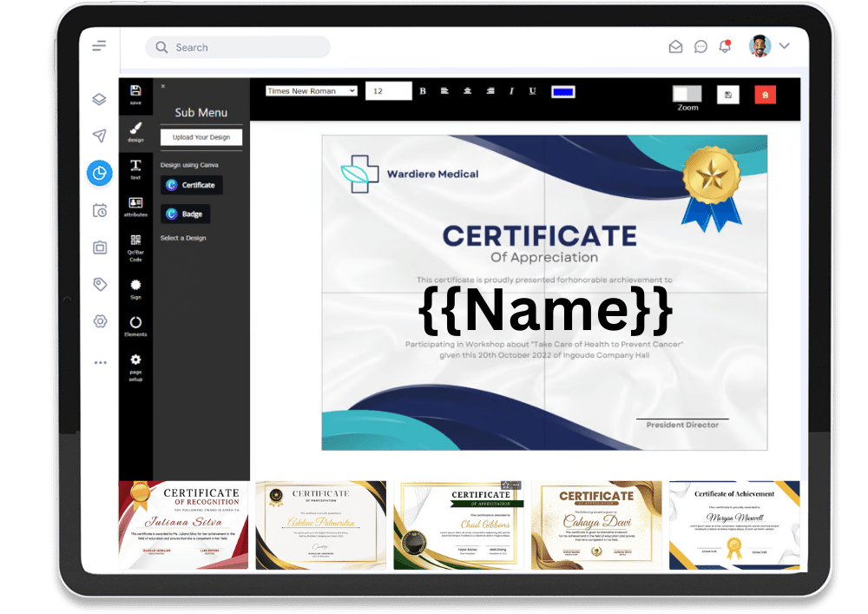Click Upload Your Design button
The height and width of the screenshot is (614, 868).
(201, 137)
